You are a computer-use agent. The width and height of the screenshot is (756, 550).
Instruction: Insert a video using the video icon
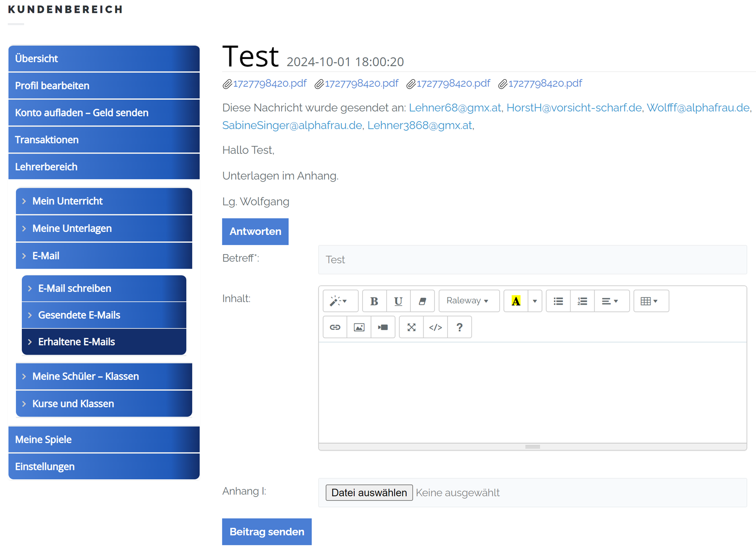(383, 328)
